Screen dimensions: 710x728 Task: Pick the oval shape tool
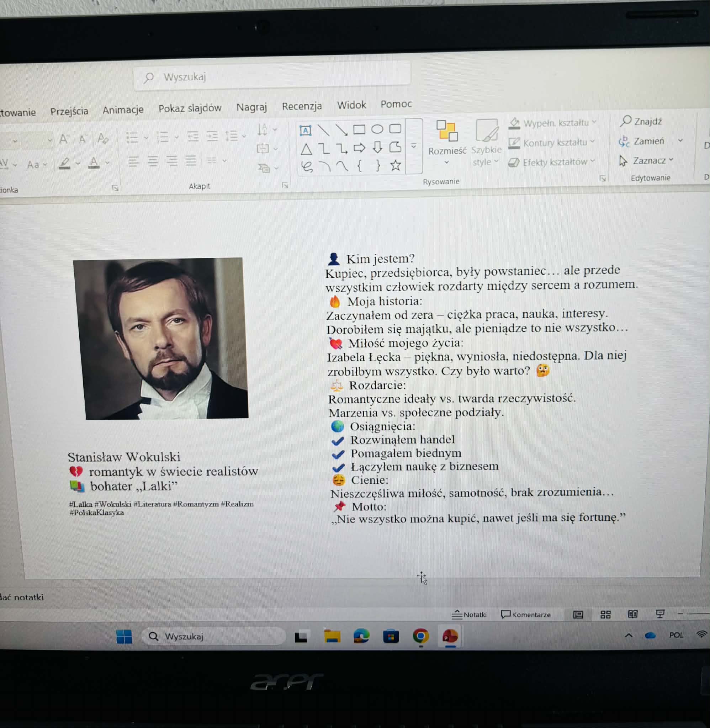pos(377,129)
